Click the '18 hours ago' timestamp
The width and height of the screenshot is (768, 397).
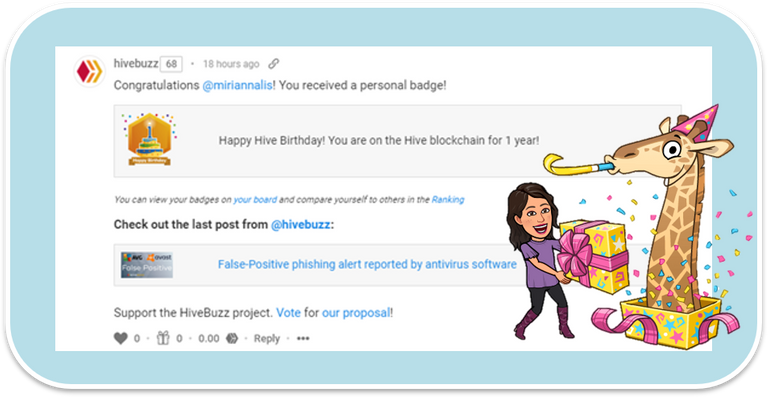coord(231,64)
